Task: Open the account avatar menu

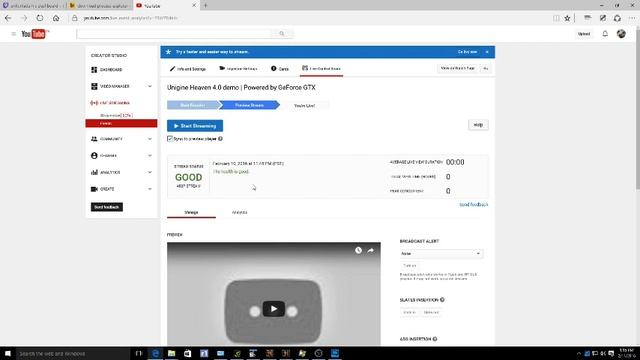Action: [x=621, y=34]
